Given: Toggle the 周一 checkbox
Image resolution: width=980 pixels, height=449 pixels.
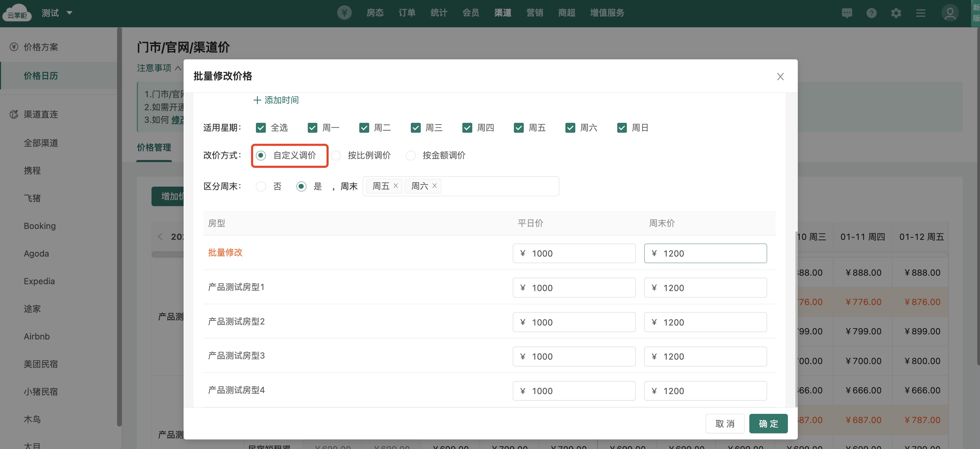Looking at the screenshot, I should (x=312, y=128).
